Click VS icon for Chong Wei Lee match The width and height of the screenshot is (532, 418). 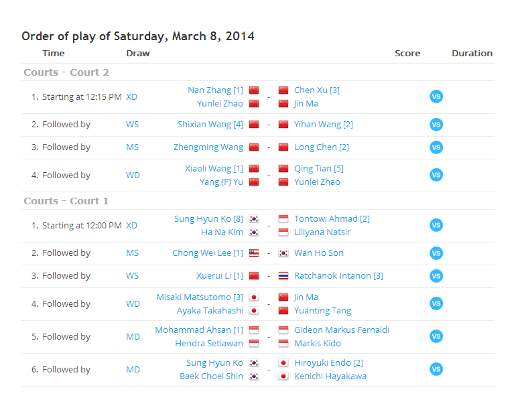[x=436, y=253]
